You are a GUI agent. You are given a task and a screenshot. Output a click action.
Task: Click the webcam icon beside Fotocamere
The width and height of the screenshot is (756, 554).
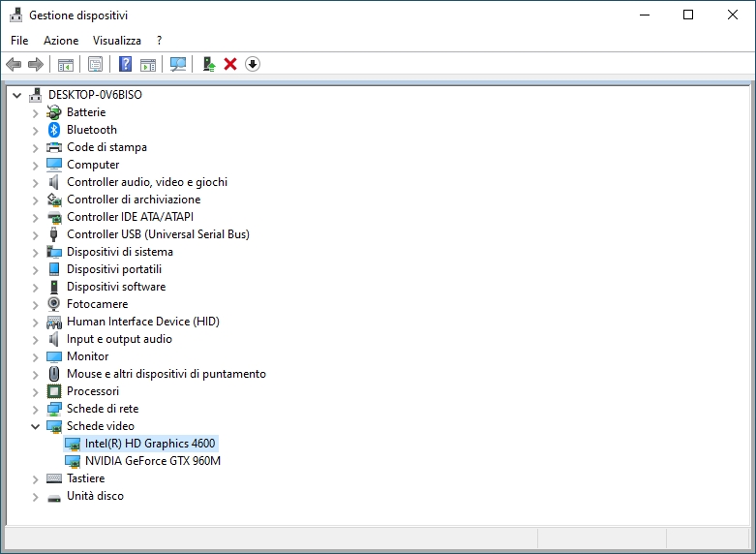tap(54, 304)
